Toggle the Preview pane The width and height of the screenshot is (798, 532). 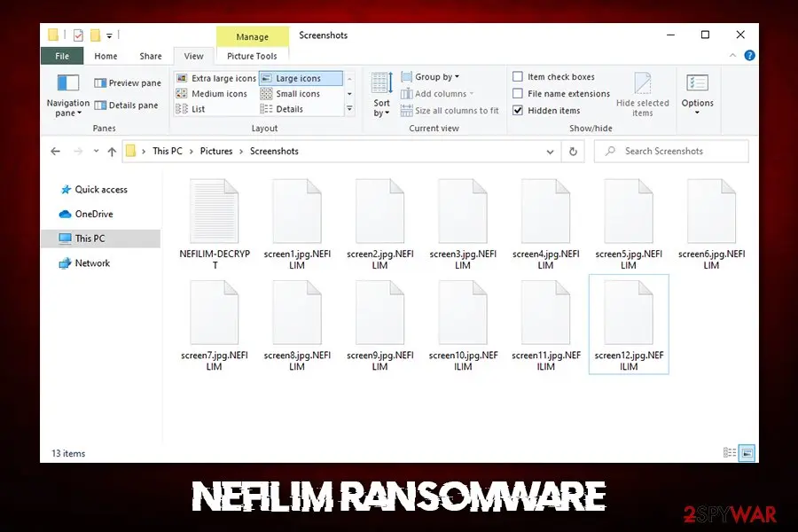[128, 83]
